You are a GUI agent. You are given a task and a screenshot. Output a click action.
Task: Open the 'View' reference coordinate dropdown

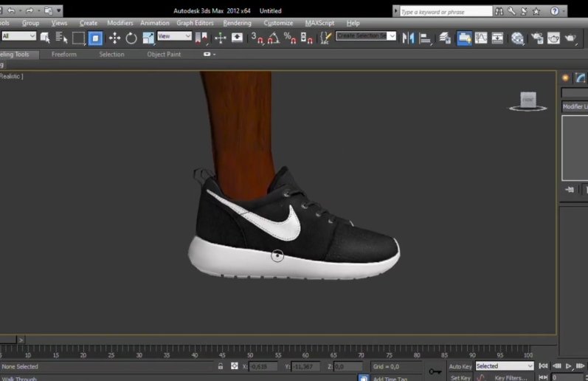pos(174,36)
